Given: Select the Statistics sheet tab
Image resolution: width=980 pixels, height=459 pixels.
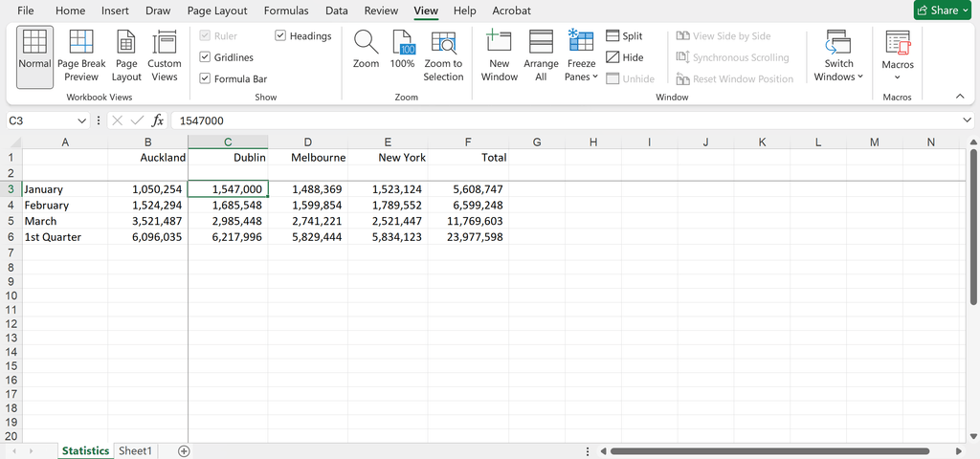Looking at the screenshot, I should click(x=85, y=451).
